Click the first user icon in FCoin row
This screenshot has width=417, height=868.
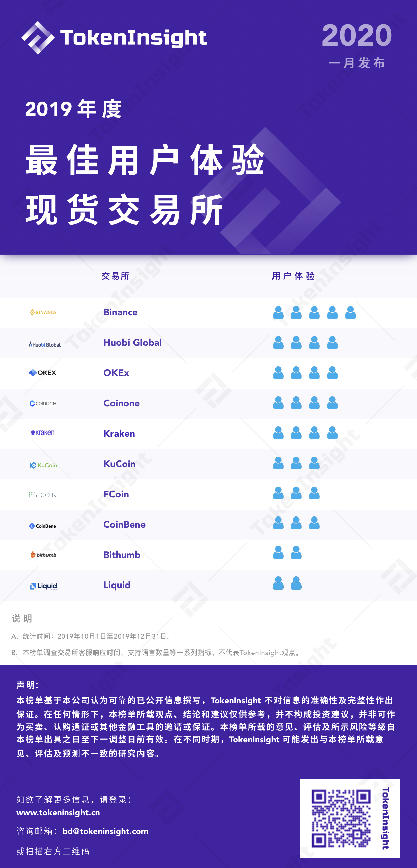[278, 493]
